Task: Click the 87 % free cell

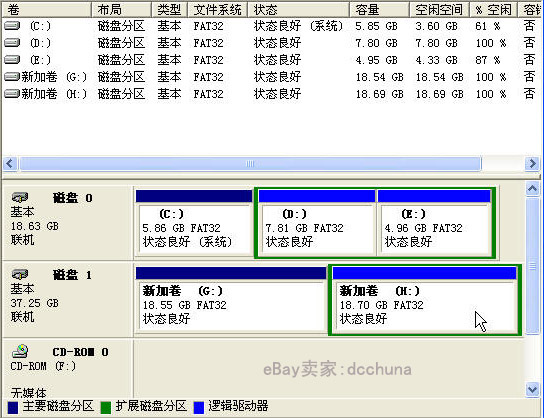Action: tap(487, 60)
